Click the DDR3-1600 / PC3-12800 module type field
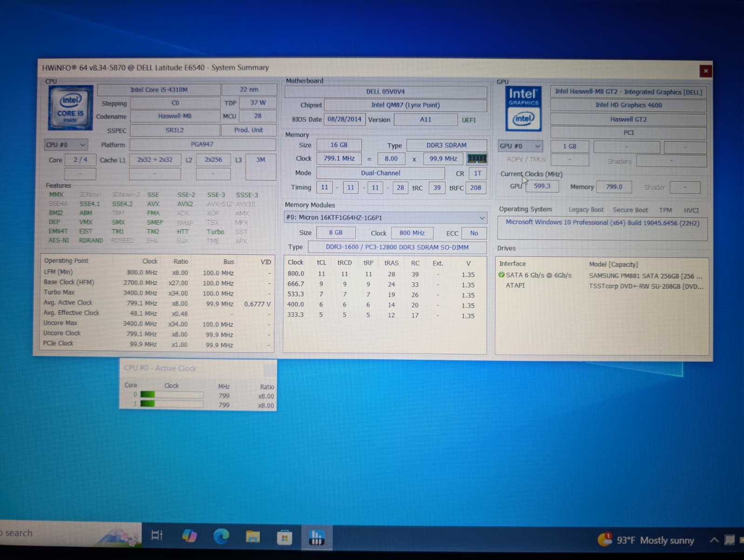 (x=397, y=247)
